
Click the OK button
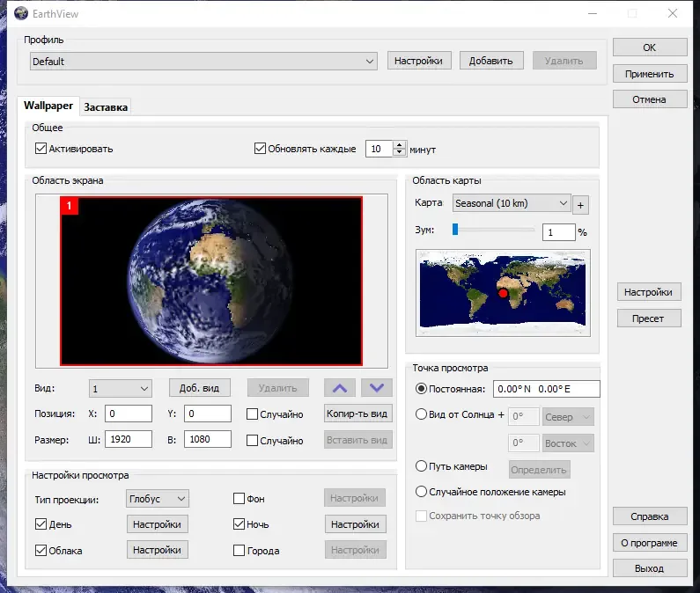pos(650,48)
